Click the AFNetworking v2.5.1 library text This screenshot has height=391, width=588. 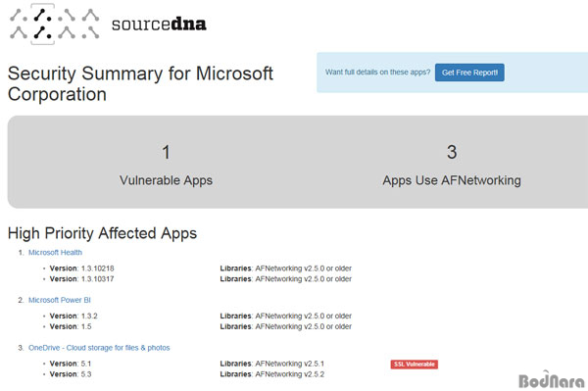click(290, 364)
